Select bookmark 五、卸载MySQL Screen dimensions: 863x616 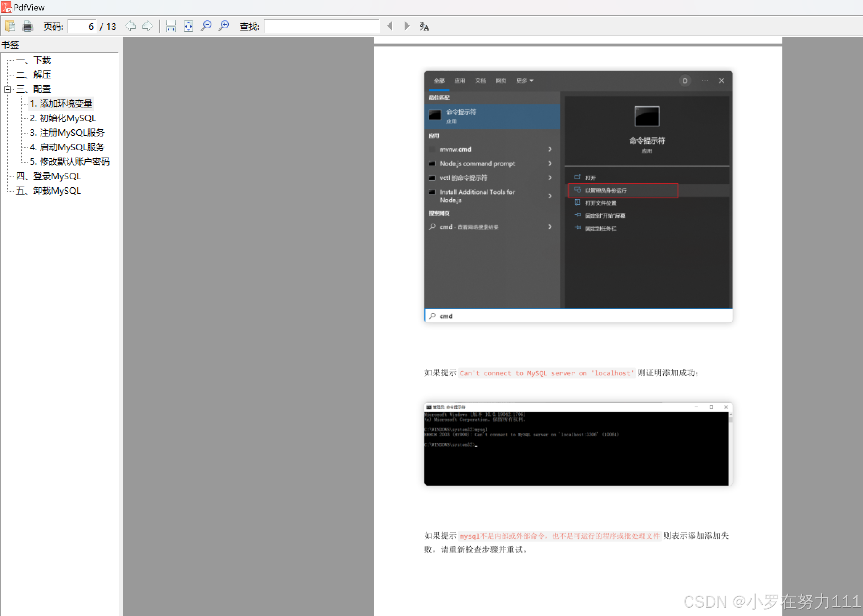48,191
